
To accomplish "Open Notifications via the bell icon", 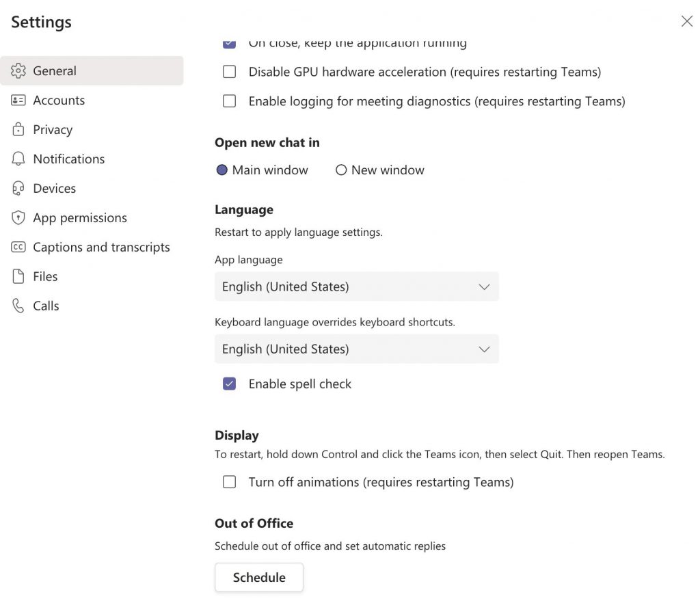I will point(19,159).
